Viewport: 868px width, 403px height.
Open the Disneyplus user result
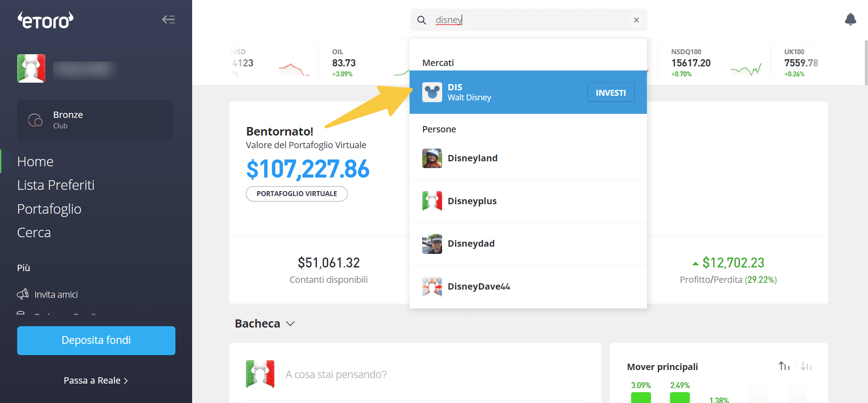pyautogui.click(x=528, y=201)
